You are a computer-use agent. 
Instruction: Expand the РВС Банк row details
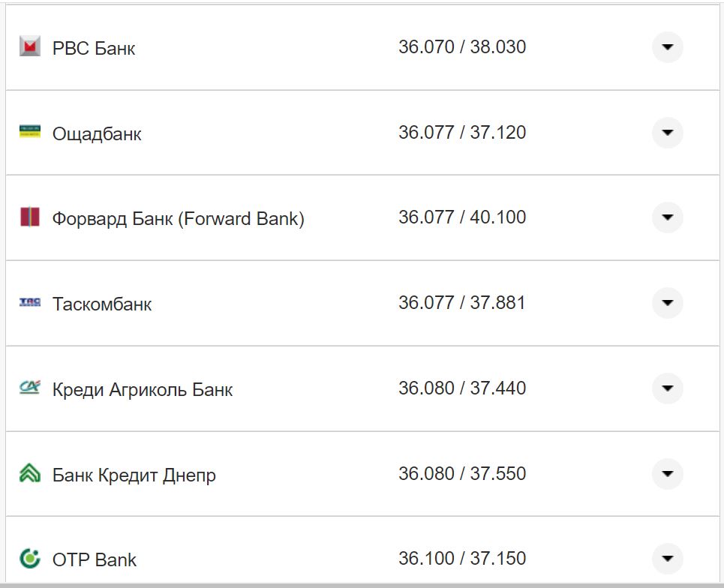click(x=667, y=47)
